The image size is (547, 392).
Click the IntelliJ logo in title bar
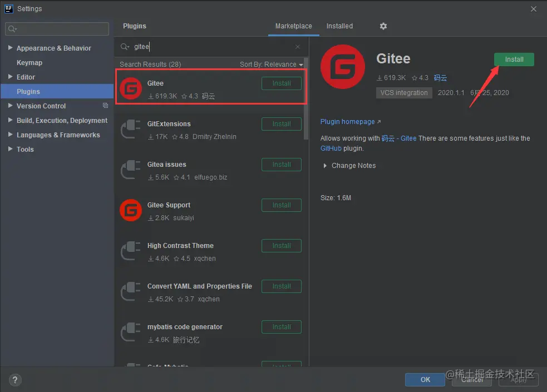tap(9, 9)
